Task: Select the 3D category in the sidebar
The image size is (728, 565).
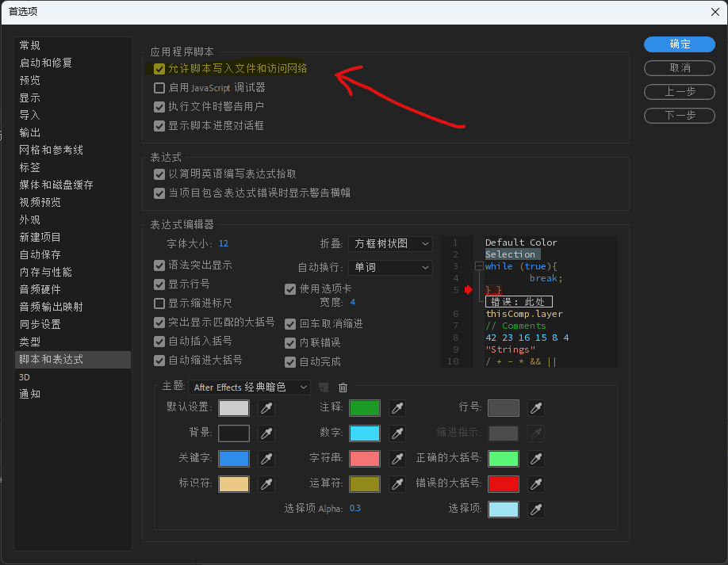Action: [26, 376]
